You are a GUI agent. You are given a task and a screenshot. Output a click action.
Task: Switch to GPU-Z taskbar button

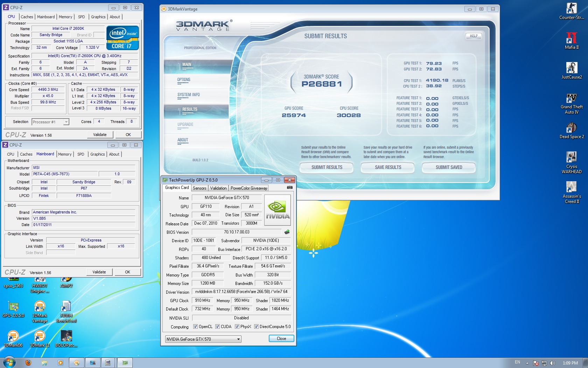tap(125, 363)
